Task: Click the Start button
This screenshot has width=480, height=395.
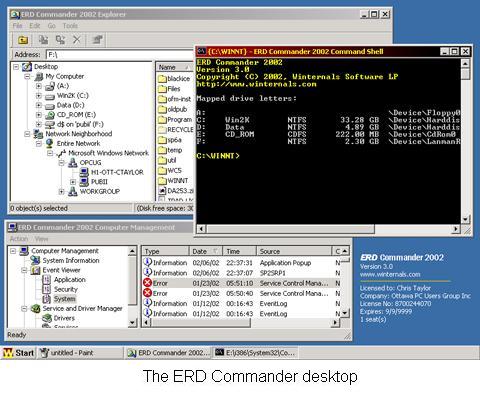Action: point(18,353)
